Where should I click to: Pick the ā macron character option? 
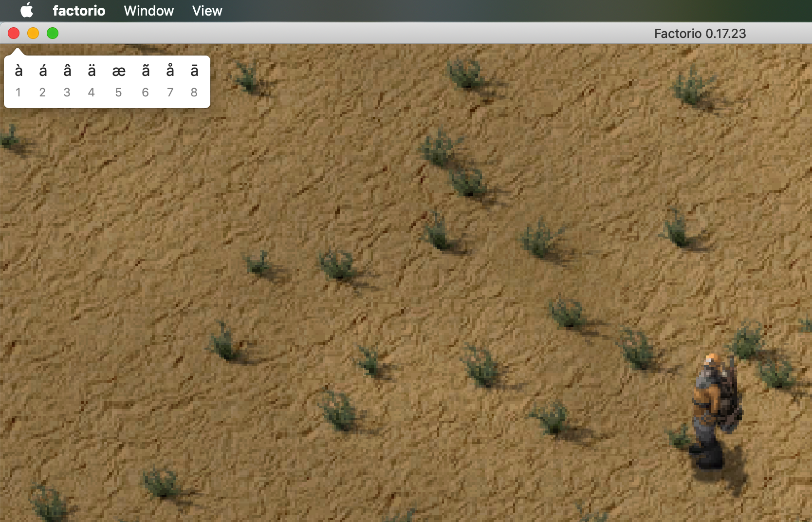click(194, 72)
